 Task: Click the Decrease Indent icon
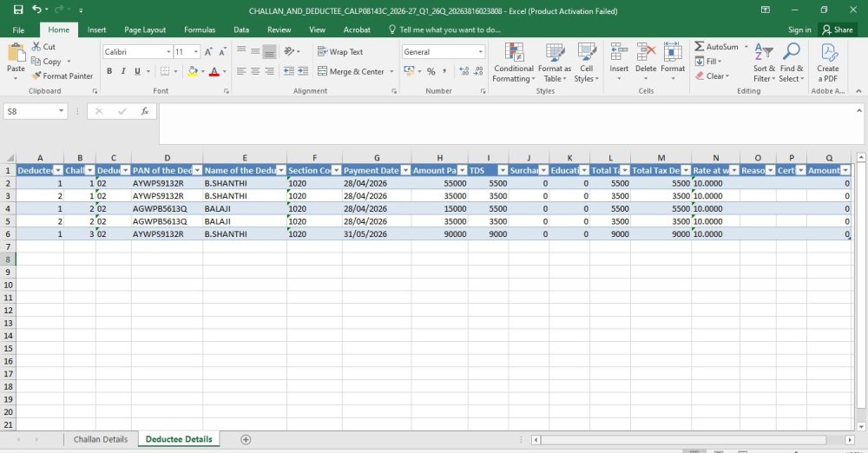pyautogui.click(x=288, y=71)
